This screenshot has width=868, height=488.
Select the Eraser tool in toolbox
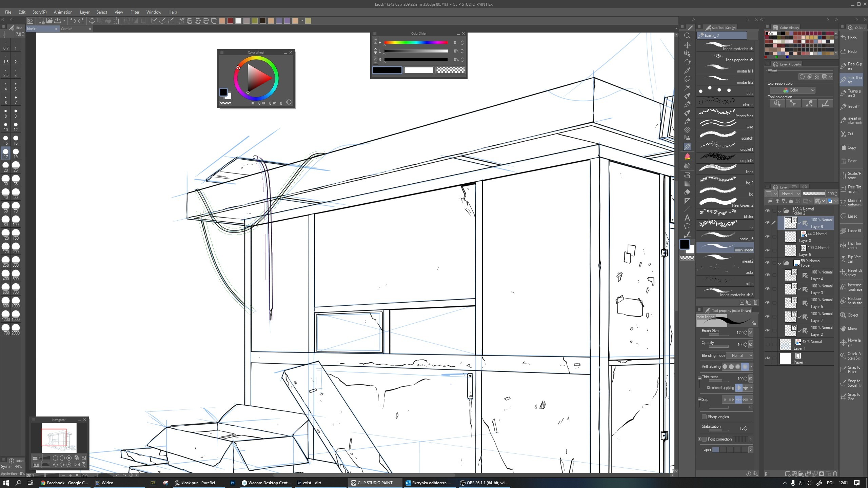(x=687, y=192)
